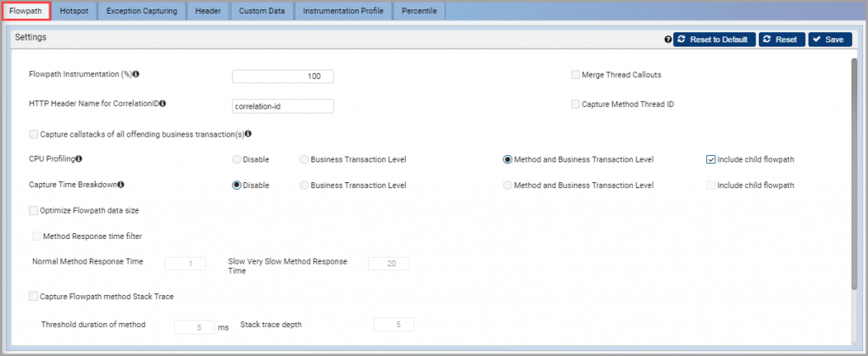Click info icon after Capture callstacks label
Image resolution: width=868 pixels, height=356 pixels.
click(248, 133)
